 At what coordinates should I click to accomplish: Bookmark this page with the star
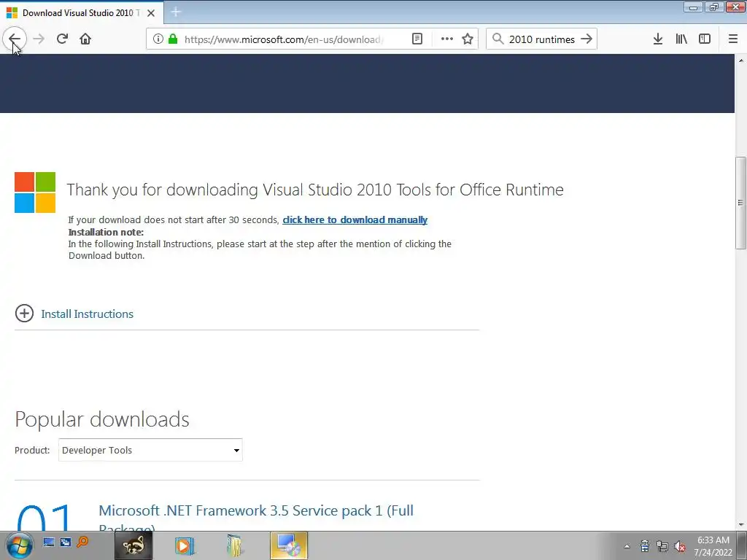coord(468,39)
